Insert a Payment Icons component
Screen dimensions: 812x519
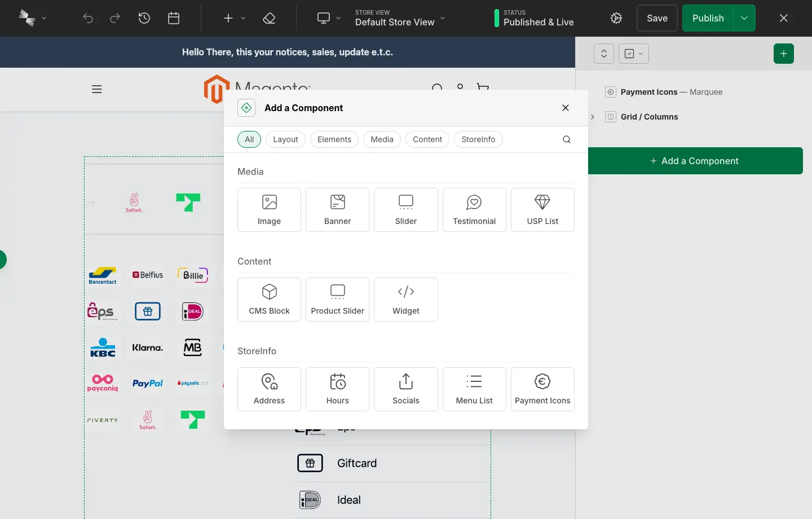point(542,389)
